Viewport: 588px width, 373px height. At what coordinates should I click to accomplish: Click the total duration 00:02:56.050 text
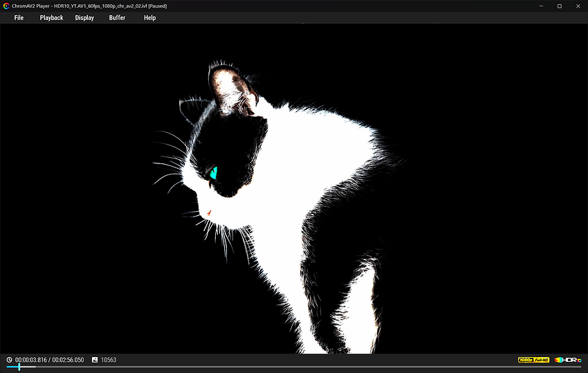point(68,360)
